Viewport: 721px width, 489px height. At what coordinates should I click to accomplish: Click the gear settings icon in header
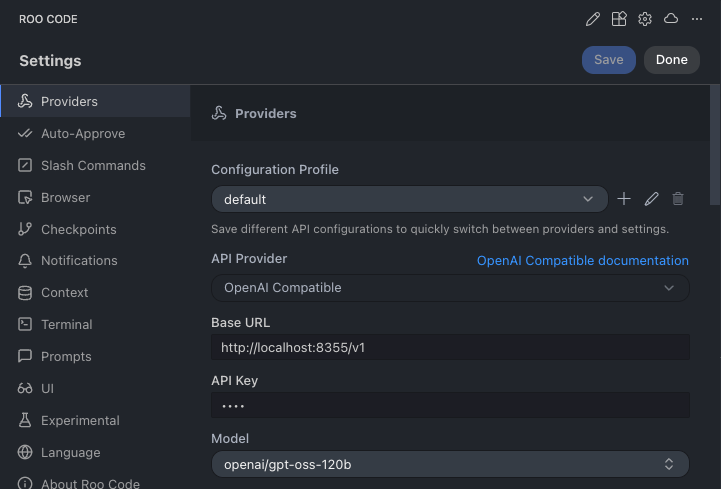tap(645, 19)
